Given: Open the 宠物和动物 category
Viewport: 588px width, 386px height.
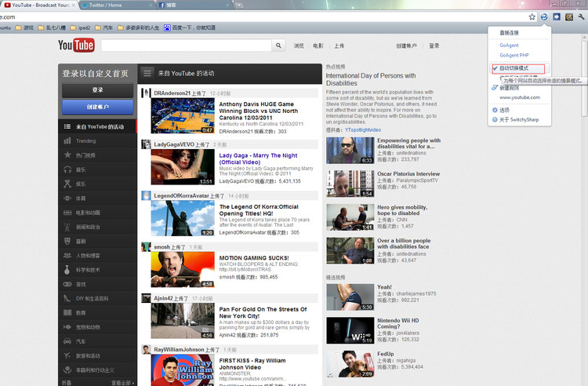Looking at the screenshot, I should click(97, 327).
